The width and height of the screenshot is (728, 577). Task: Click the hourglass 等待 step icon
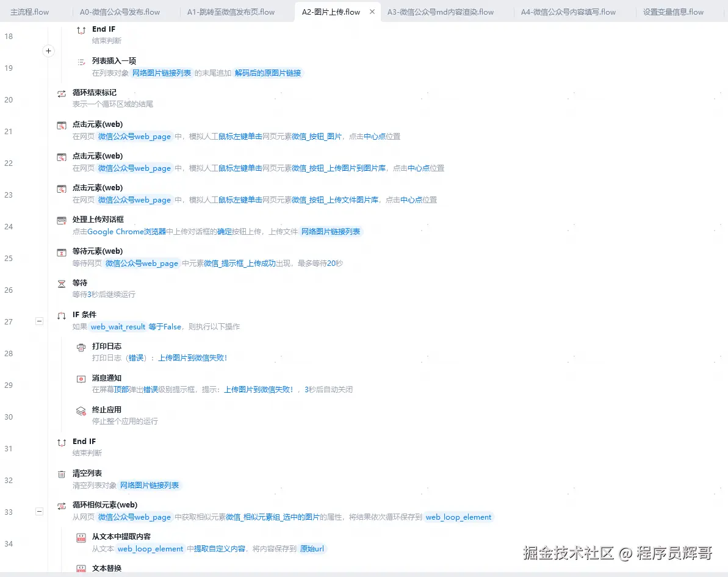pos(61,284)
